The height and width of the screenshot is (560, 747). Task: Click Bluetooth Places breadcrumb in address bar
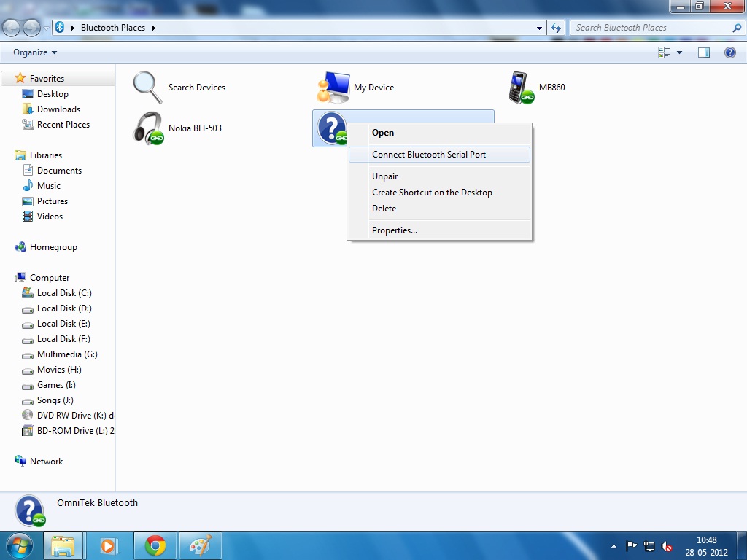click(x=113, y=28)
